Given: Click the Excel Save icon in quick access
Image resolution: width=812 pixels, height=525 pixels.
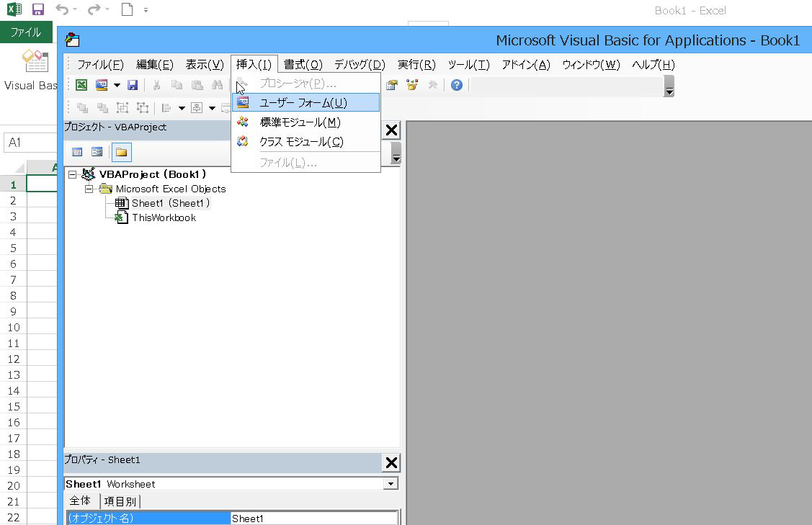Looking at the screenshot, I should tap(37, 9).
